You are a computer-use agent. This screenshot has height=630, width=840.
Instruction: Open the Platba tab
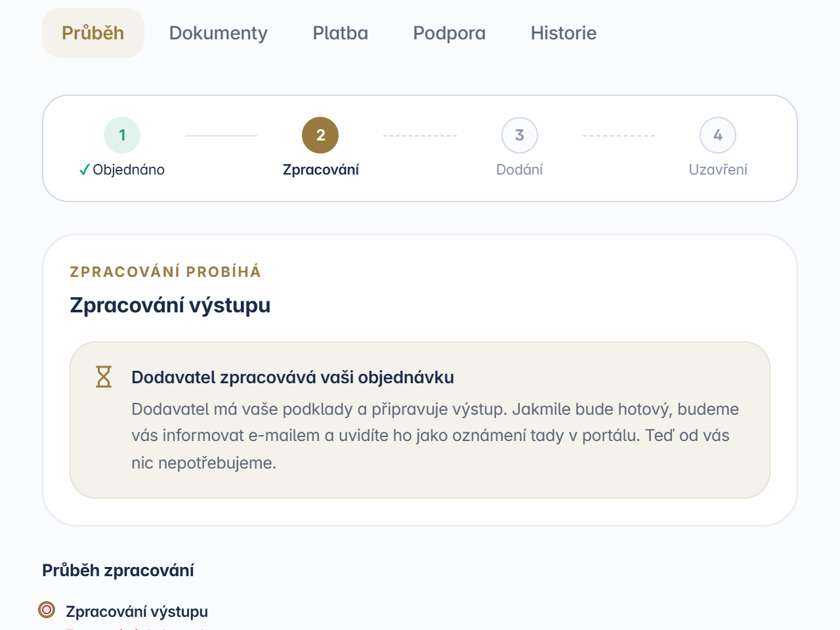[341, 33]
